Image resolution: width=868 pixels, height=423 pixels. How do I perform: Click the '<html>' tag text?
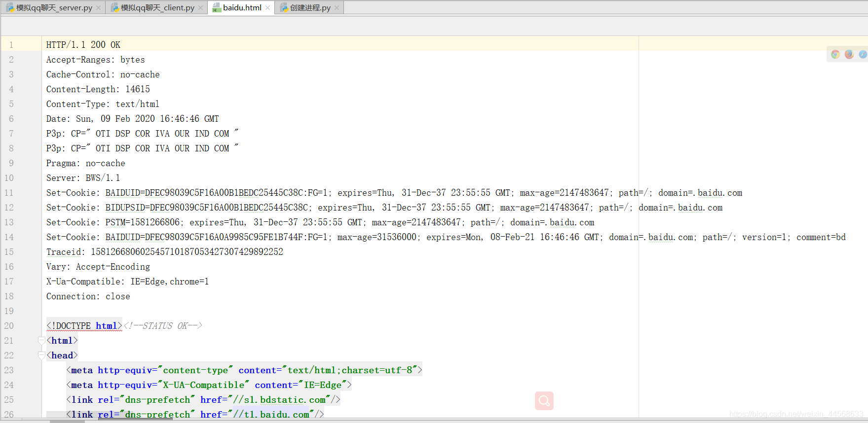coord(62,341)
